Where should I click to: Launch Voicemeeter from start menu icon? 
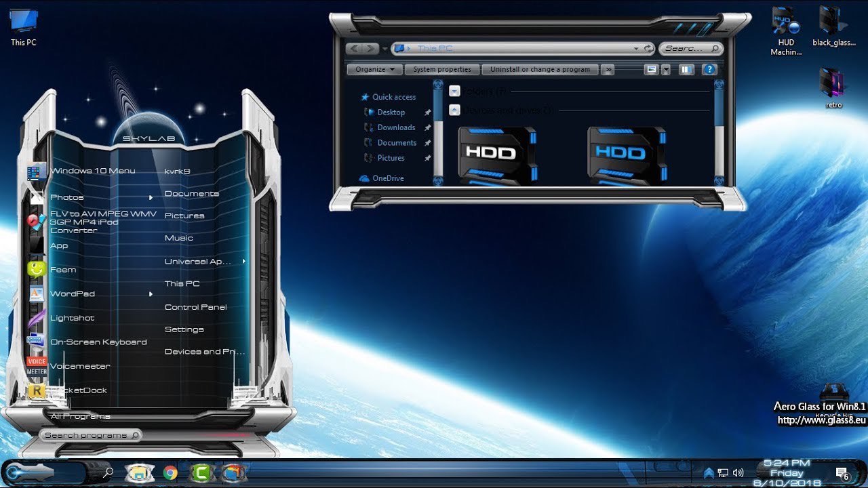point(37,366)
